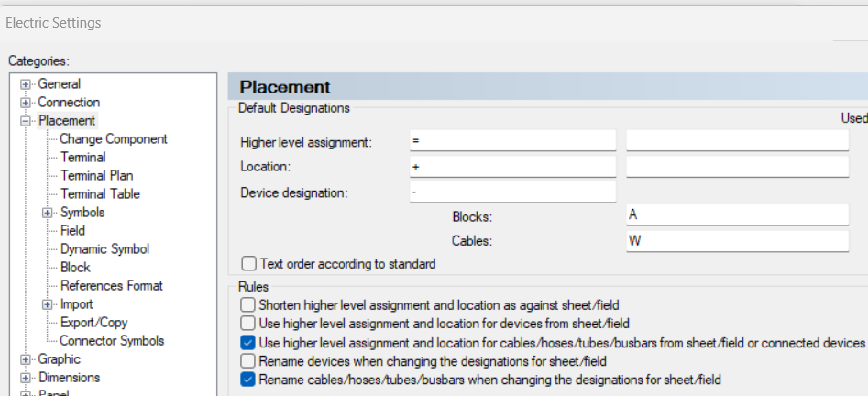Collapse the Placement category node
The height and width of the screenshot is (396, 868).
pos(26,121)
